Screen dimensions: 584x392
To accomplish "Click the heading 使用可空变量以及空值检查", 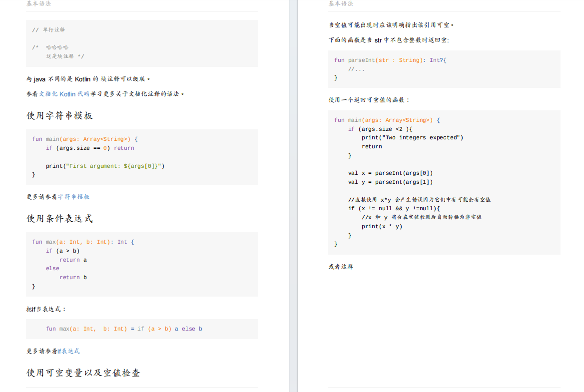I will pos(83,373).
